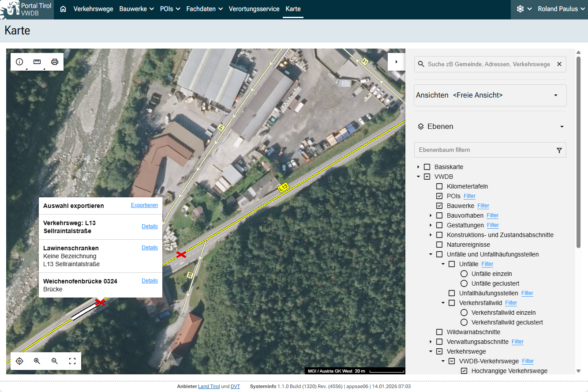This screenshot has width=588, height=392.
Task: Expand the Bauvorhaben layer group
Action: pos(431,215)
